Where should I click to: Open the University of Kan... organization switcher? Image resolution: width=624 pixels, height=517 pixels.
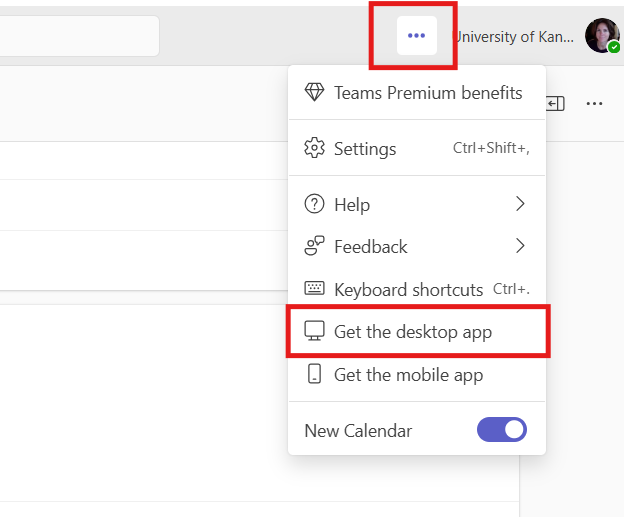pos(515,37)
